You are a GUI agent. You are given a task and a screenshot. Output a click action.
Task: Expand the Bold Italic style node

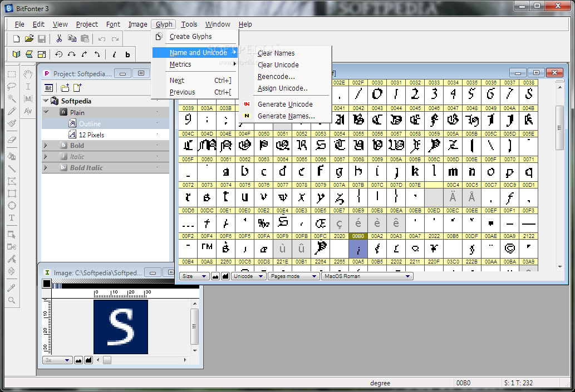pos(46,168)
